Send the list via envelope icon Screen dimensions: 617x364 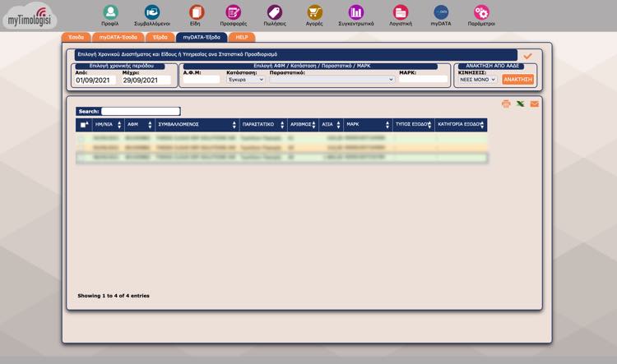pyautogui.click(x=534, y=104)
